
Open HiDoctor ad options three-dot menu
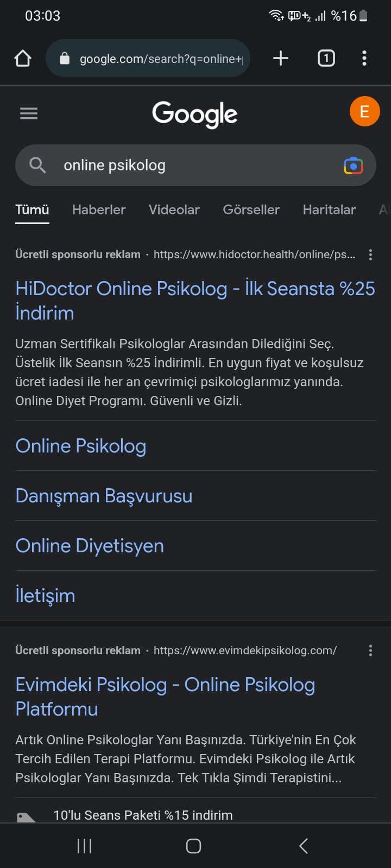(370, 255)
